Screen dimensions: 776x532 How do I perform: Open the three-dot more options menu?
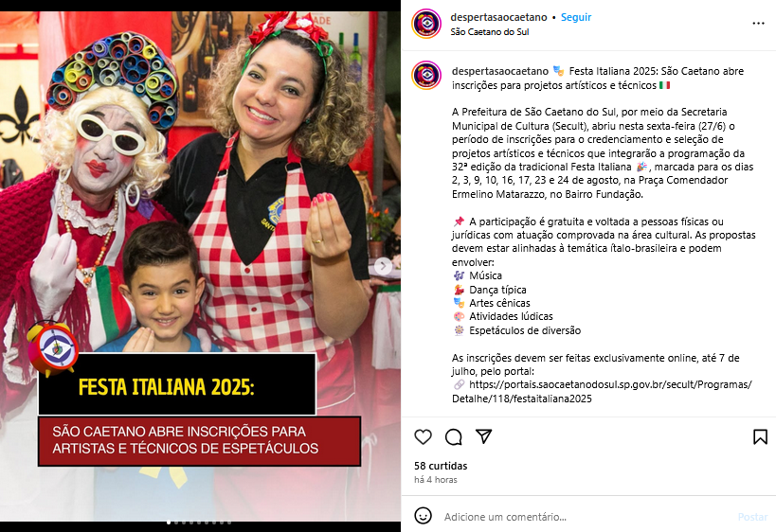tap(758, 24)
